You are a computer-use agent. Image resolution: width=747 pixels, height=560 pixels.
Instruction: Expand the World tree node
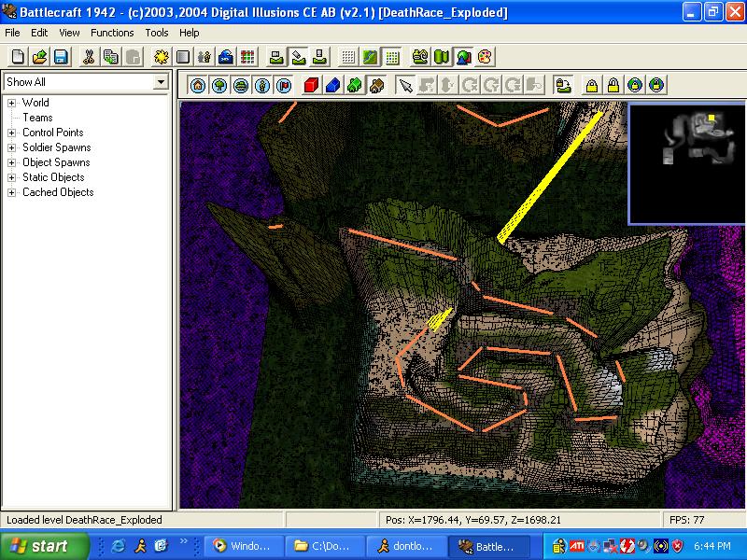12,103
